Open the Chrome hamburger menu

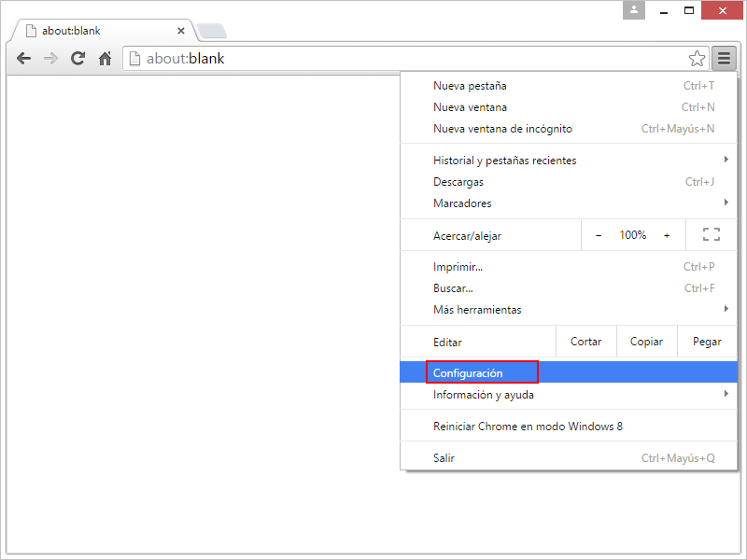pos(724,58)
